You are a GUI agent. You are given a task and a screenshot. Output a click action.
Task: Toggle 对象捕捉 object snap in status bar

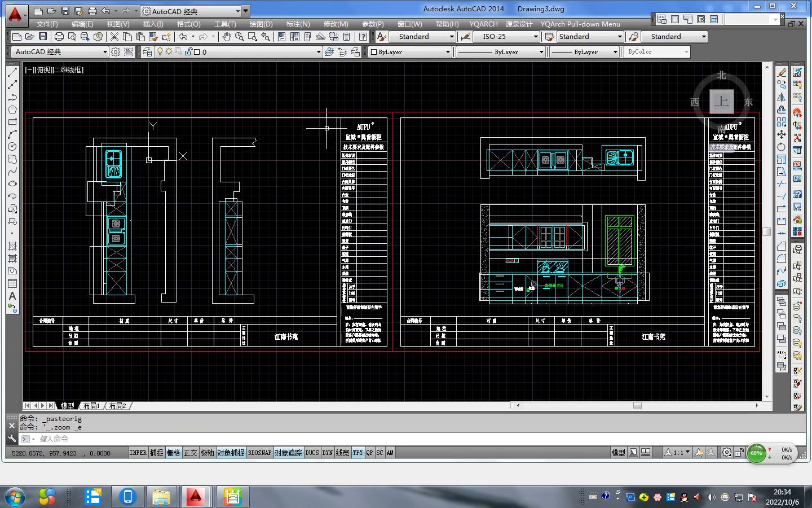click(x=231, y=453)
